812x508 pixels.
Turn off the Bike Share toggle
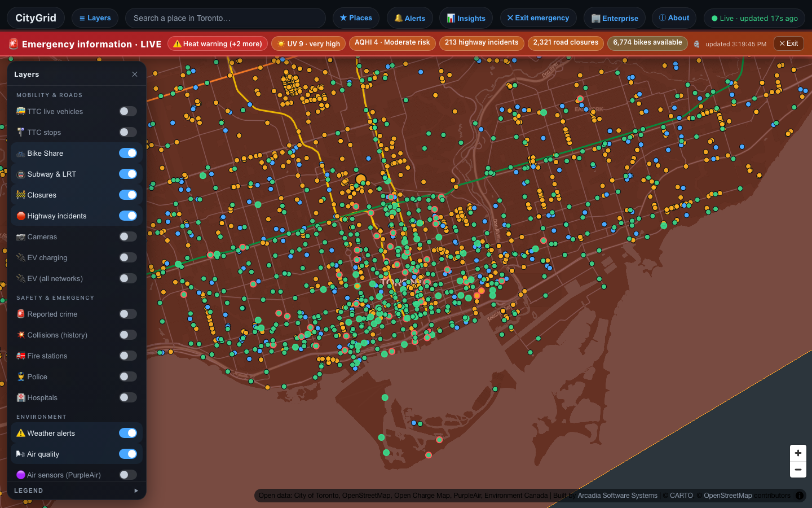point(128,153)
